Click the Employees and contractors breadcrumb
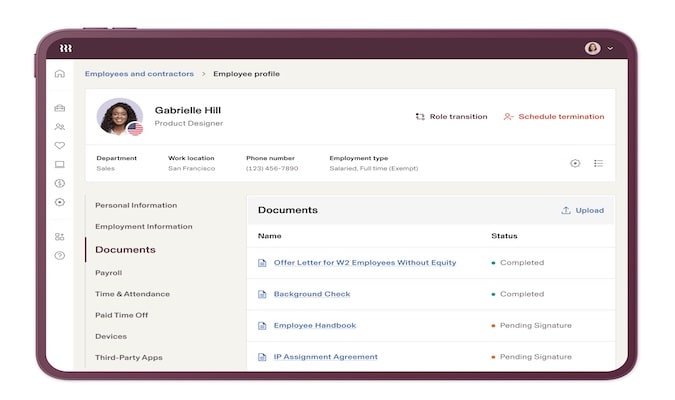The height and width of the screenshot is (400, 675). (139, 74)
